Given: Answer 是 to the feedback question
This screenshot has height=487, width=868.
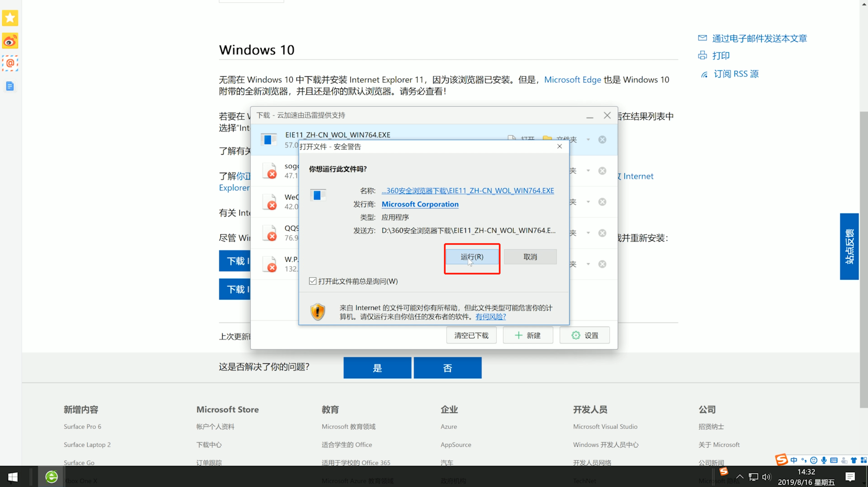Looking at the screenshot, I should (x=377, y=368).
